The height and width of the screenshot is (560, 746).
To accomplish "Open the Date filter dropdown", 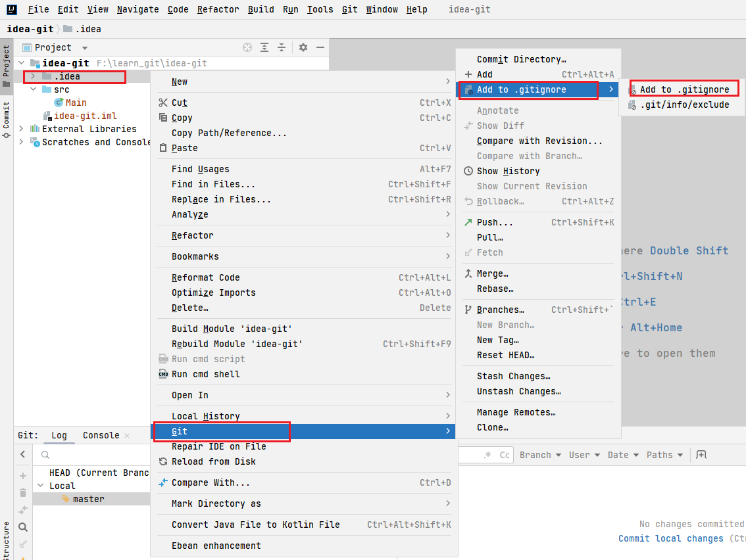I will click(x=623, y=455).
